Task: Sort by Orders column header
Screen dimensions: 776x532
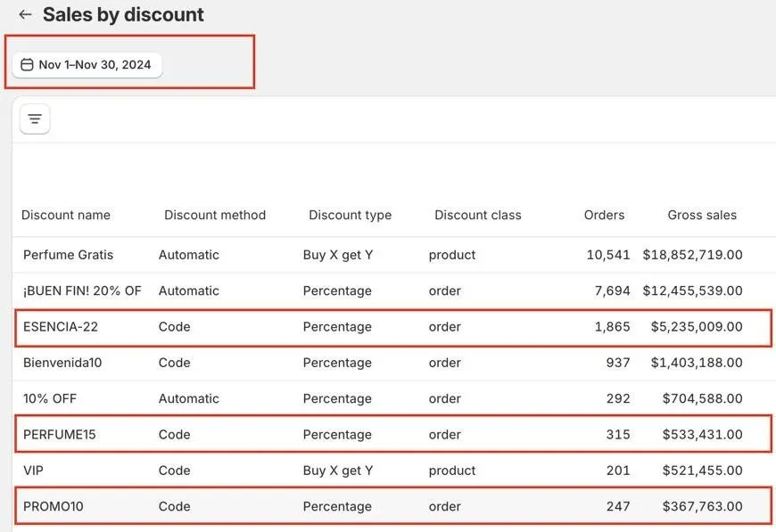Action: (x=604, y=215)
